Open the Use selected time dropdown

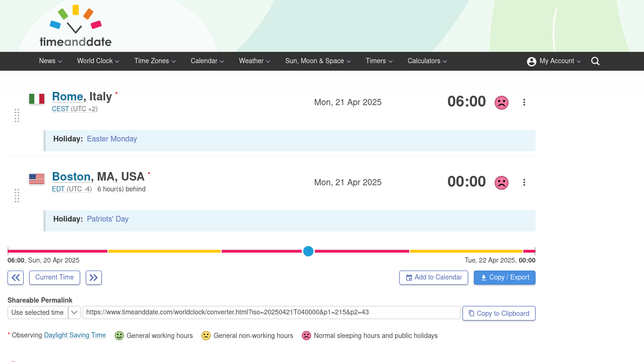pos(44,313)
